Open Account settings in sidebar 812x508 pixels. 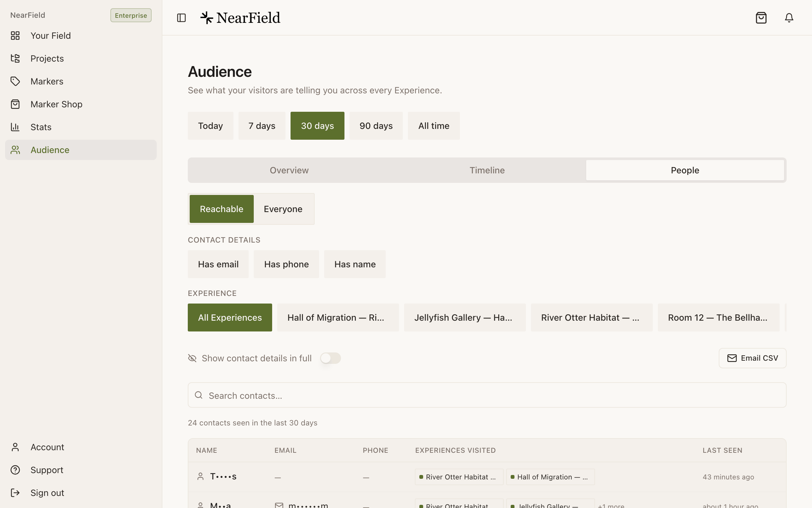[x=81, y=447]
